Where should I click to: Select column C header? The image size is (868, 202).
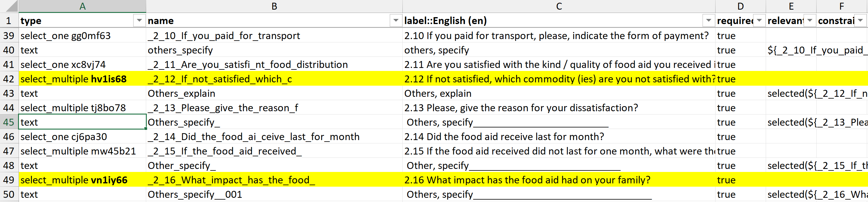point(559,6)
